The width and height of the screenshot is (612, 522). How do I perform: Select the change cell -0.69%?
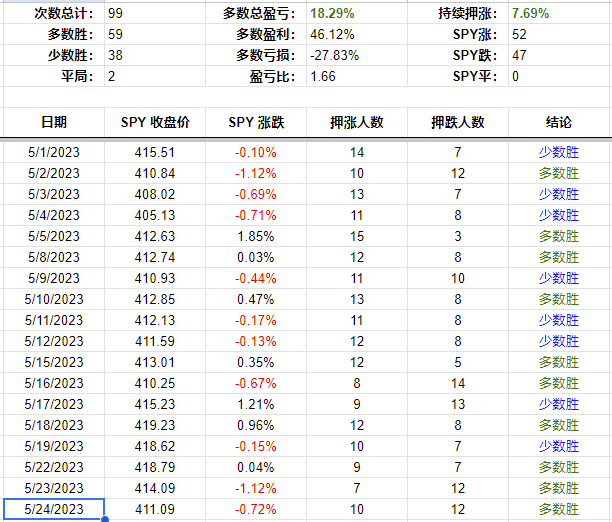256,194
